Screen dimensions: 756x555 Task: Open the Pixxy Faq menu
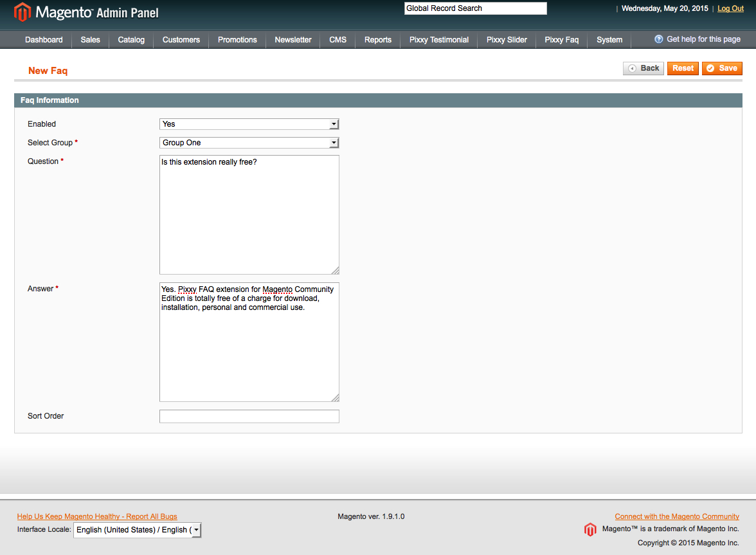click(x=562, y=39)
